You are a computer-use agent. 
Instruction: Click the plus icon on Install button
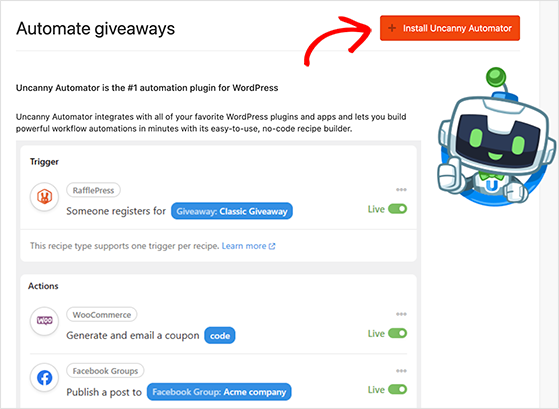(392, 28)
